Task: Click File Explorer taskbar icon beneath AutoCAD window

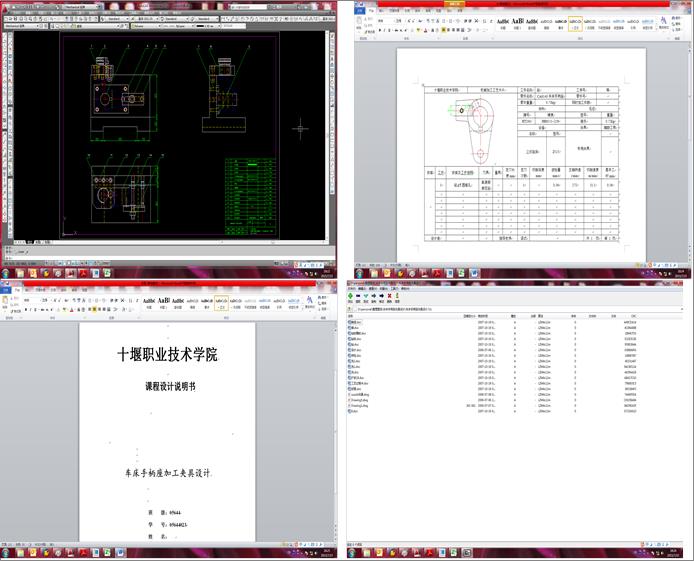Action: click(20, 273)
